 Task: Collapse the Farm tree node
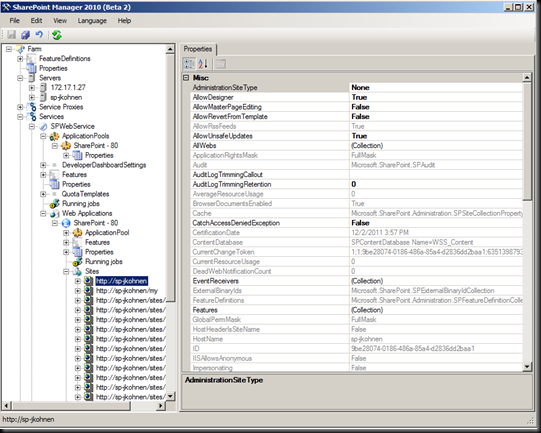9,49
